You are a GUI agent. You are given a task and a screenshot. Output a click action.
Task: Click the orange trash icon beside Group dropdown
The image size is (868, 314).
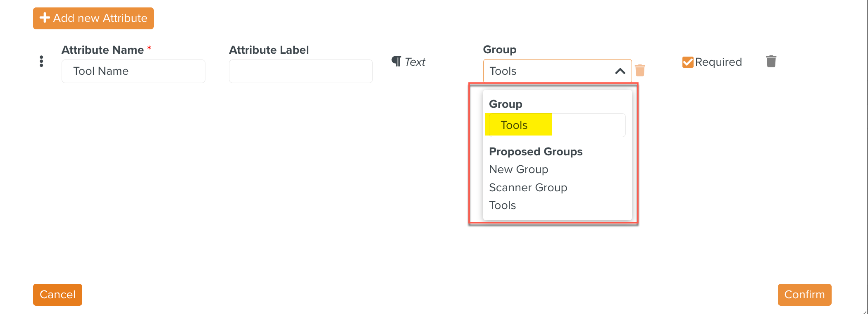coord(640,70)
